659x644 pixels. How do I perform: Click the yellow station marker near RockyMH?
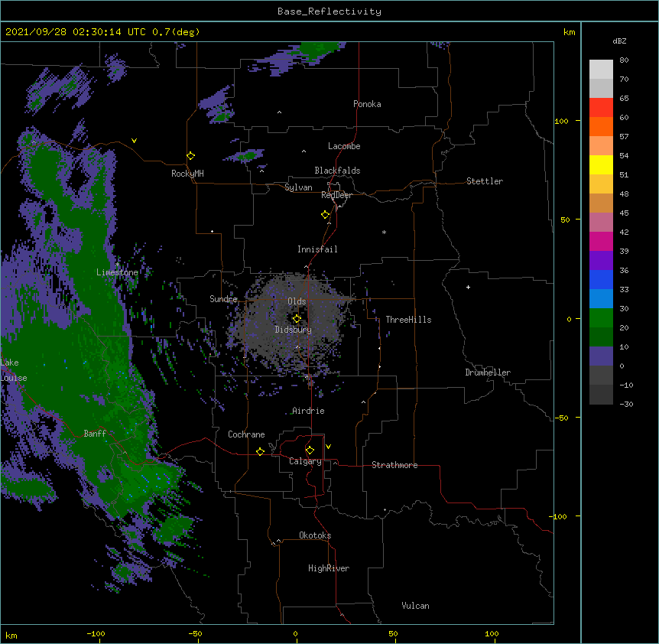[x=190, y=156]
